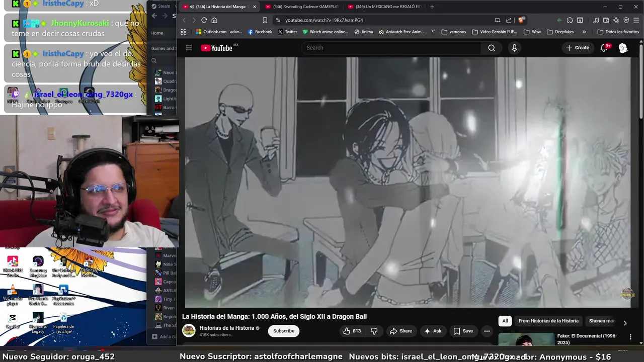Open Brave VPN shield icon

(x=626, y=20)
